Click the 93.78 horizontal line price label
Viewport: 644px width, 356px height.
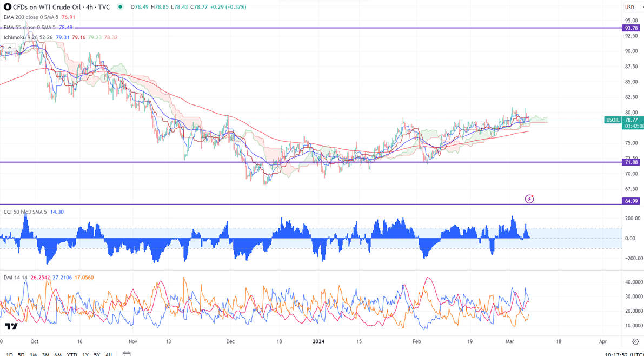tap(630, 28)
